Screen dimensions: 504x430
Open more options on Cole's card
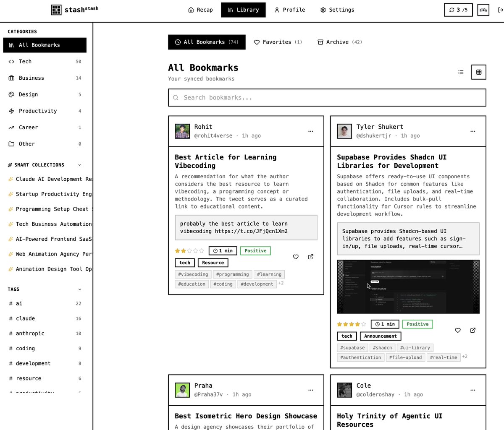[473, 390]
